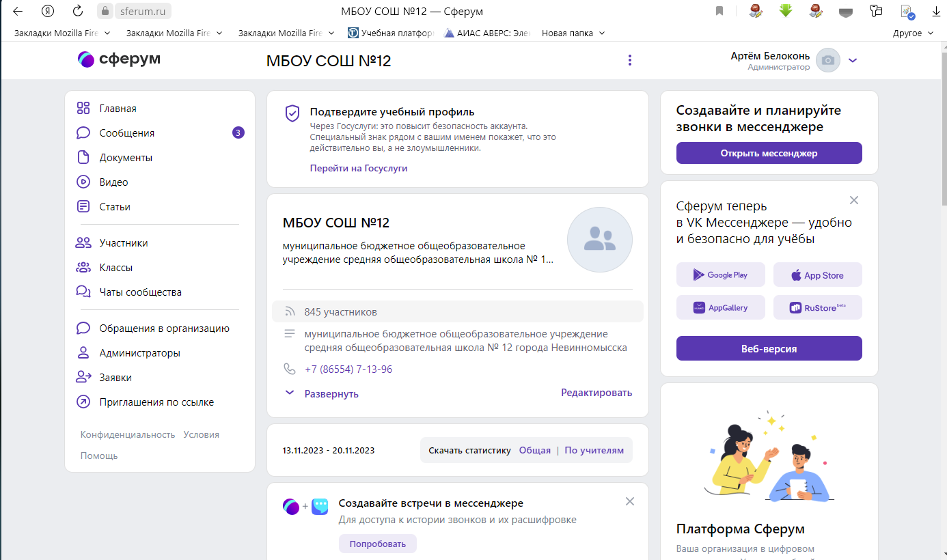The image size is (947, 560).
Task: Click the school group avatar placeholder
Action: [x=600, y=240]
